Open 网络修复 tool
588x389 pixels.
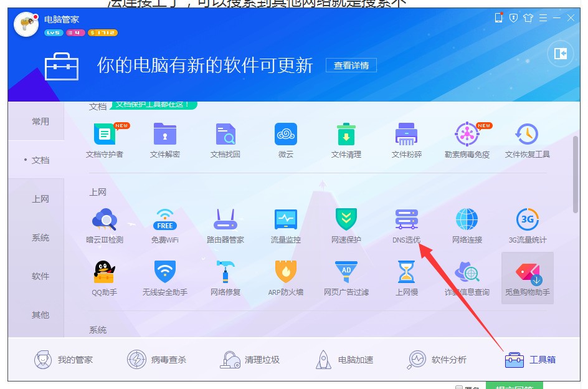pos(225,278)
